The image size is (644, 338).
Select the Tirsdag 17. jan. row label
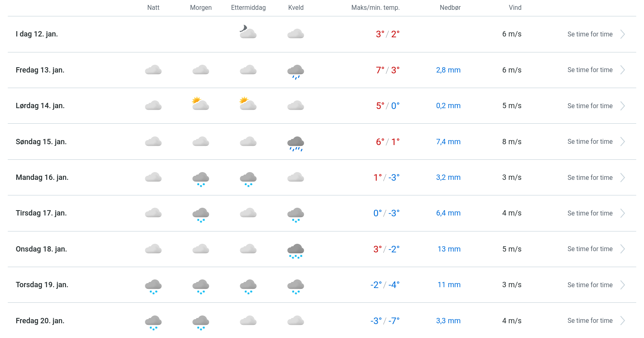click(41, 213)
